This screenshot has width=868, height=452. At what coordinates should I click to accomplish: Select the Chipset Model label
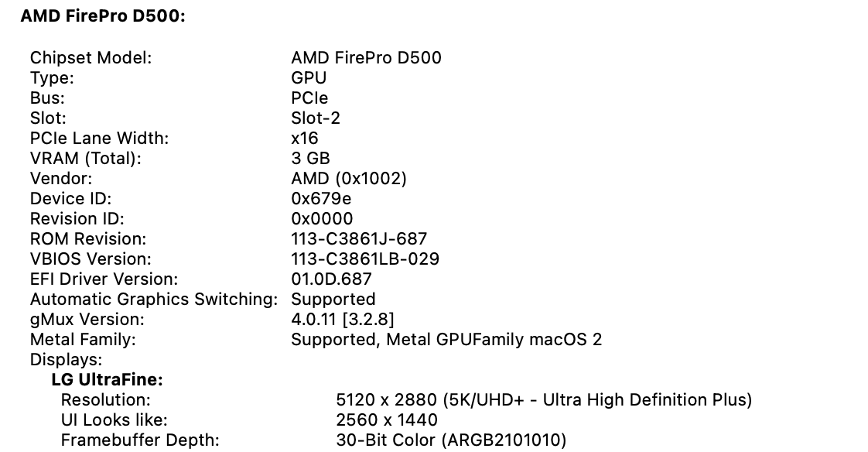[91, 57]
